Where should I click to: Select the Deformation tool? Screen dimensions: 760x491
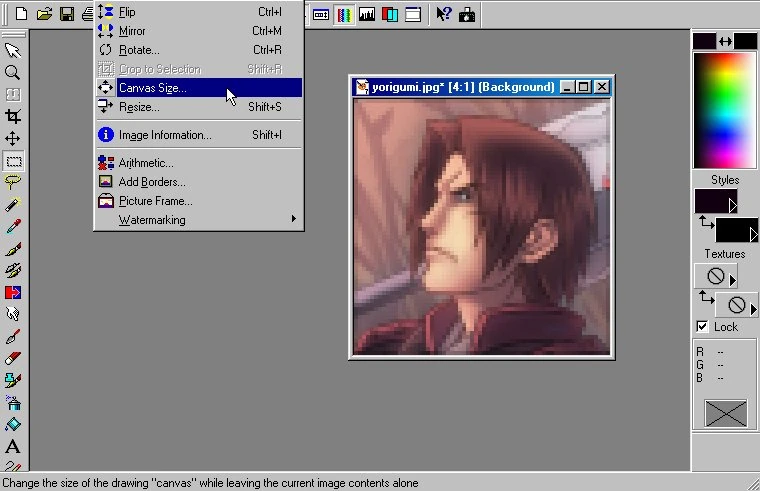pos(13,95)
